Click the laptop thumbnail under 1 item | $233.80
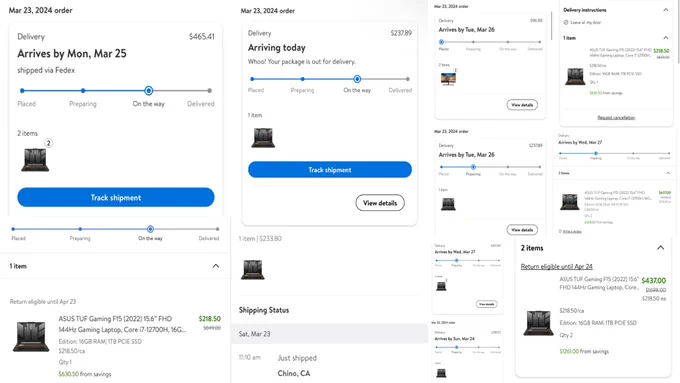 (x=253, y=270)
